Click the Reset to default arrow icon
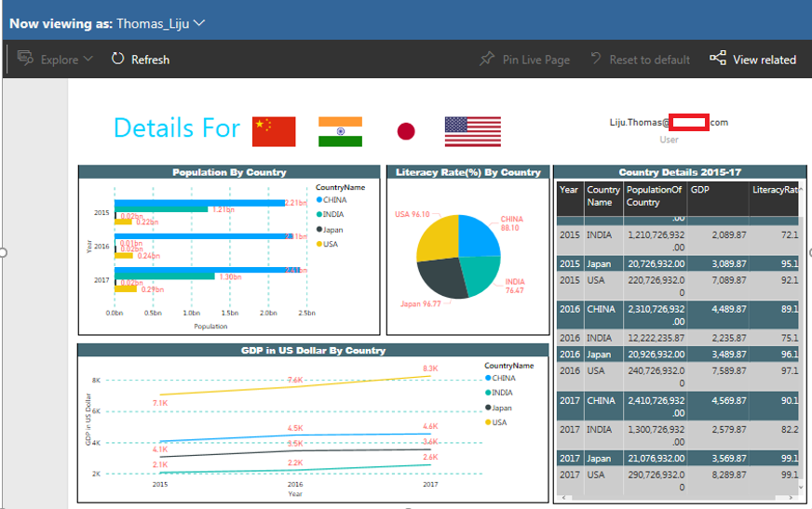Viewport: 812px width, 509px height. tap(596, 60)
